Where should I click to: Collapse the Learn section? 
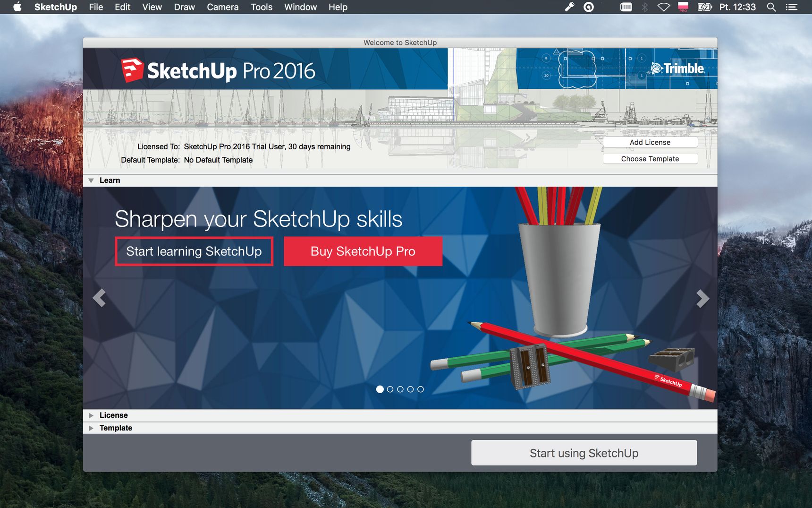91,181
